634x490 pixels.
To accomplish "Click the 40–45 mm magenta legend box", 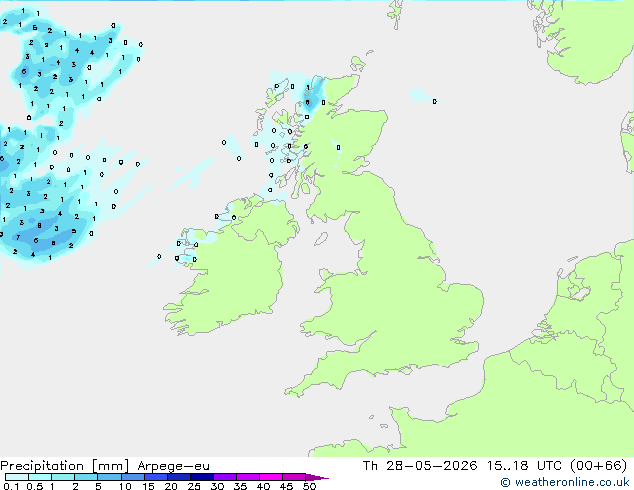I will (x=271, y=477).
